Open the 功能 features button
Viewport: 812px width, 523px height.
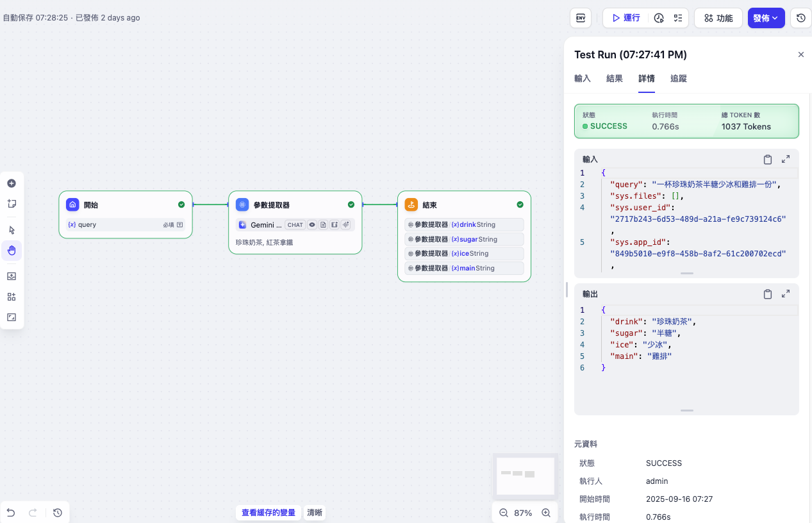(x=718, y=18)
